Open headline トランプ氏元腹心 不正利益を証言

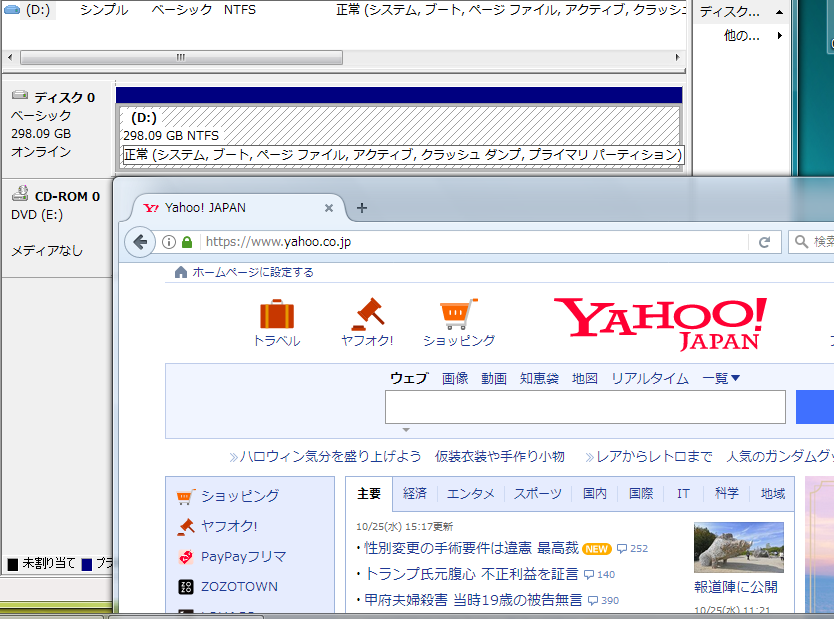471,574
